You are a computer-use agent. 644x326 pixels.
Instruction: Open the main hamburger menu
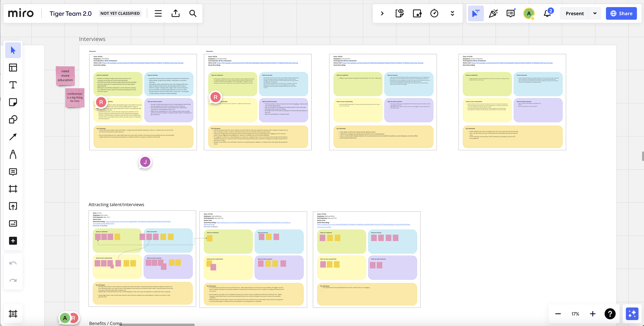tap(158, 13)
